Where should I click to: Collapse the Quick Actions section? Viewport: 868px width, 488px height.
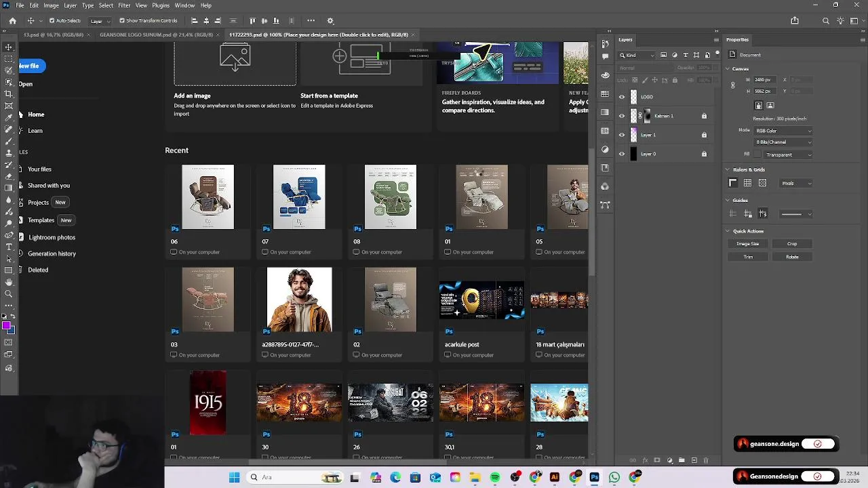728,231
